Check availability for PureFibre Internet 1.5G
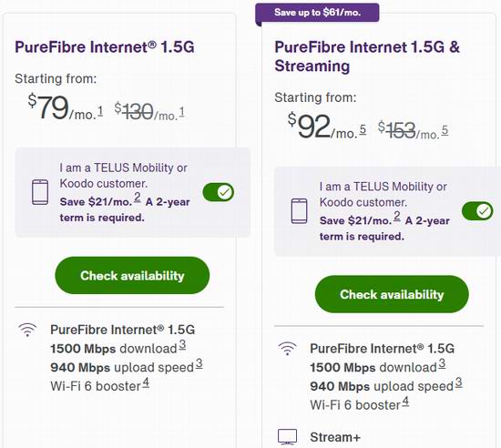501x448 pixels. pyautogui.click(x=132, y=275)
